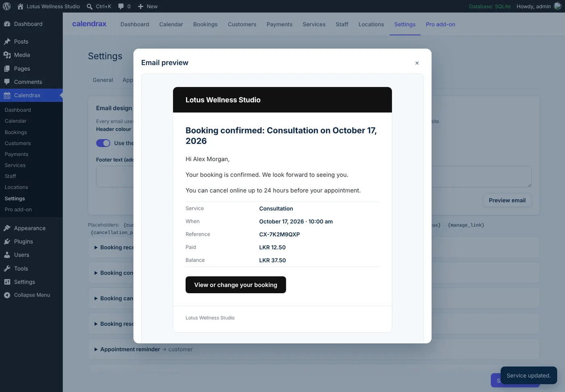Open the Locations tab in top navigation
The height and width of the screenshot is (392, 565).
click(371, 24)
